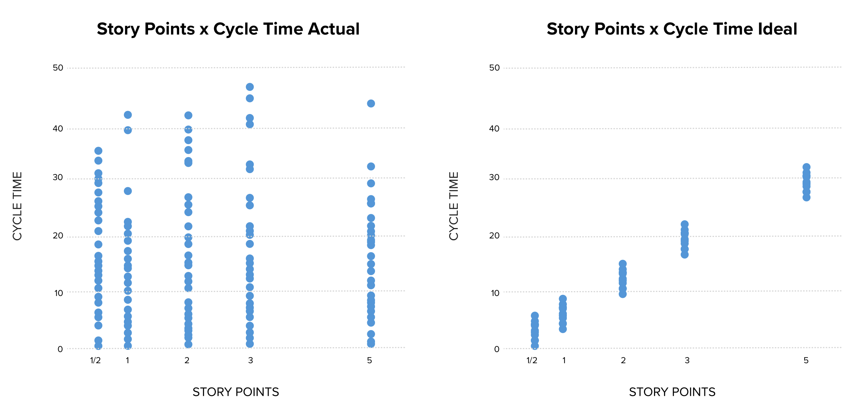868x410 pixels.
Task: Click the topmost 3-point dot in the Ideal chart
Action: click(x=685, y=224)
